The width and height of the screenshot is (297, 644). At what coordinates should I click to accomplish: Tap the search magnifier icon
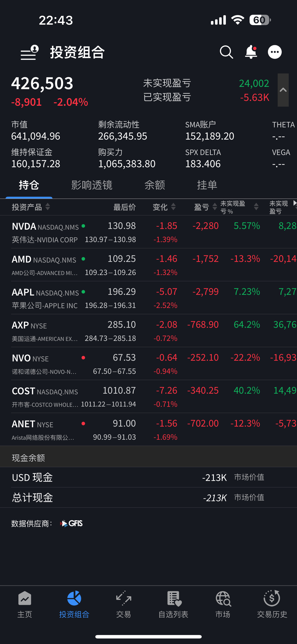[x=226, y=52]
